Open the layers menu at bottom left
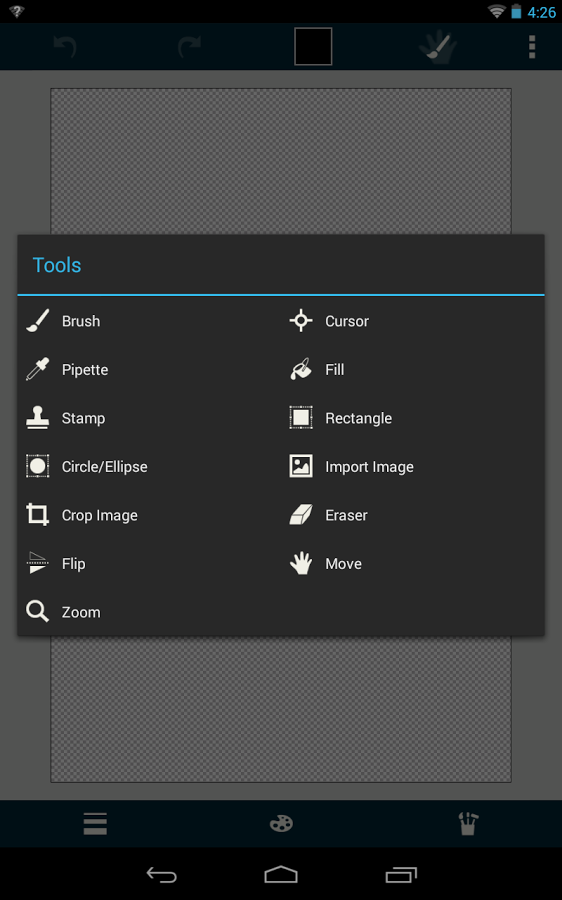 tap(95, 824)
